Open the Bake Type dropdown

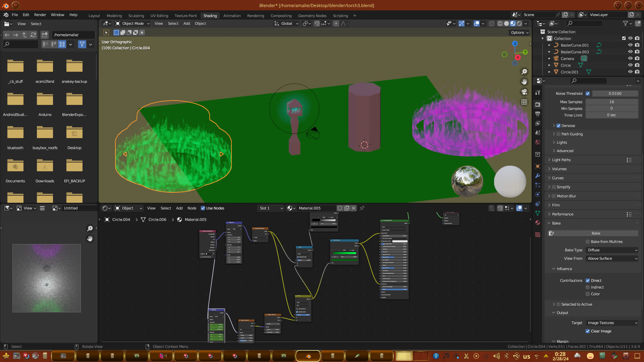tap(612, 250)
